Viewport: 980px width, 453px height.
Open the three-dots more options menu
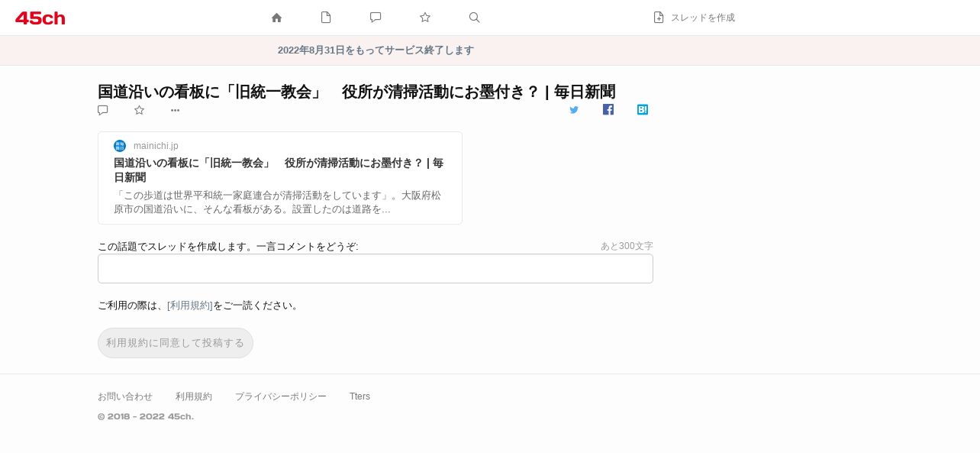(x=175, y=110)
